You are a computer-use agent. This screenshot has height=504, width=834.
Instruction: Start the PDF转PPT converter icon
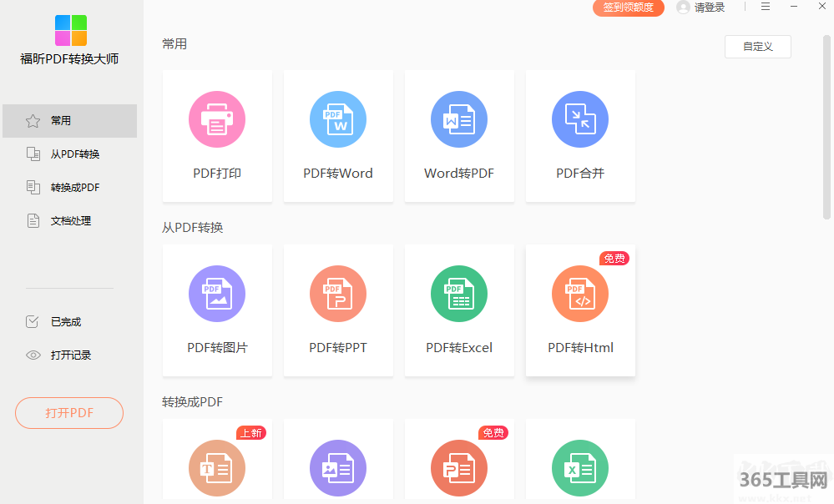point(338,295)
